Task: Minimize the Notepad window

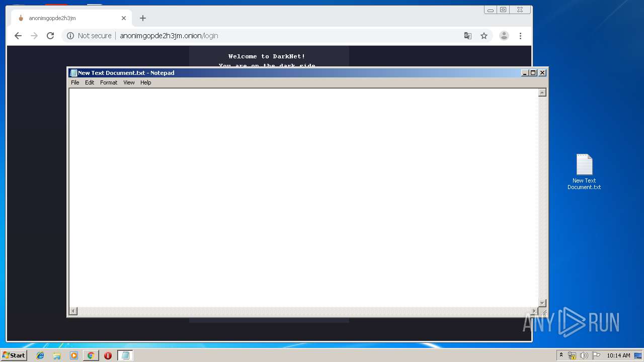Action: [x=525, y=73]
